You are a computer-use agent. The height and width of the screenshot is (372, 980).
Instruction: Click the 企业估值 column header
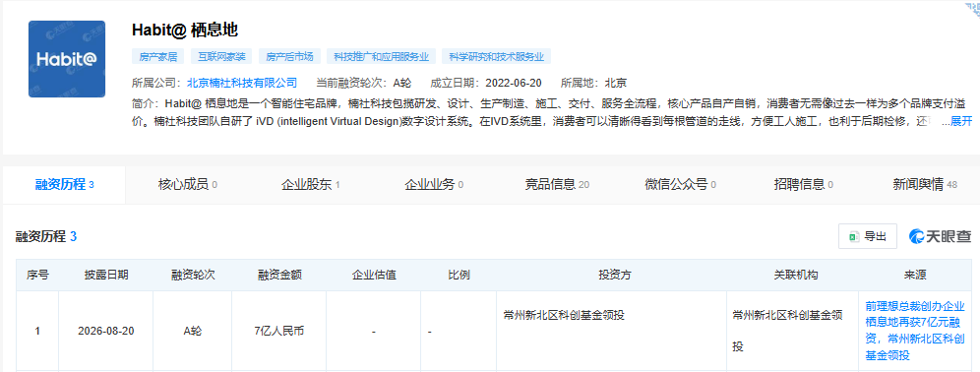[374, 276]
